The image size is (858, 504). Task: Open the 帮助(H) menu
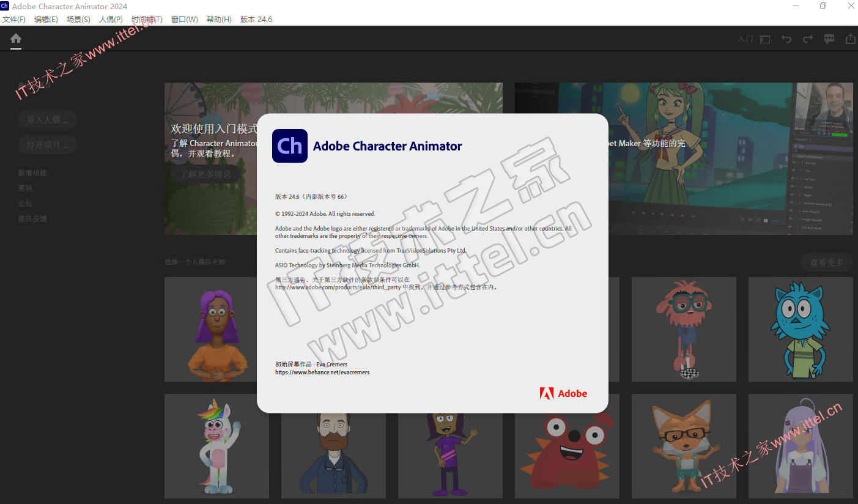[x=219, y=19]
